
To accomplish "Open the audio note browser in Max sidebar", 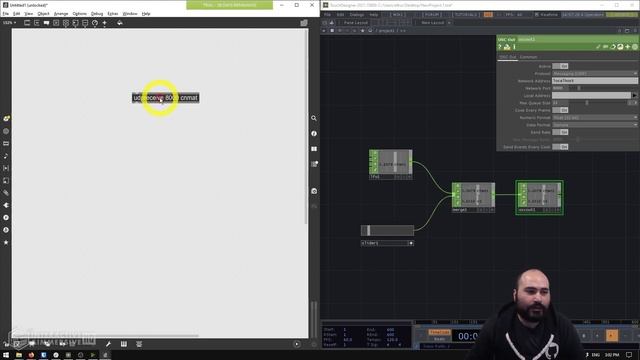I will click(x=6, y=156).
